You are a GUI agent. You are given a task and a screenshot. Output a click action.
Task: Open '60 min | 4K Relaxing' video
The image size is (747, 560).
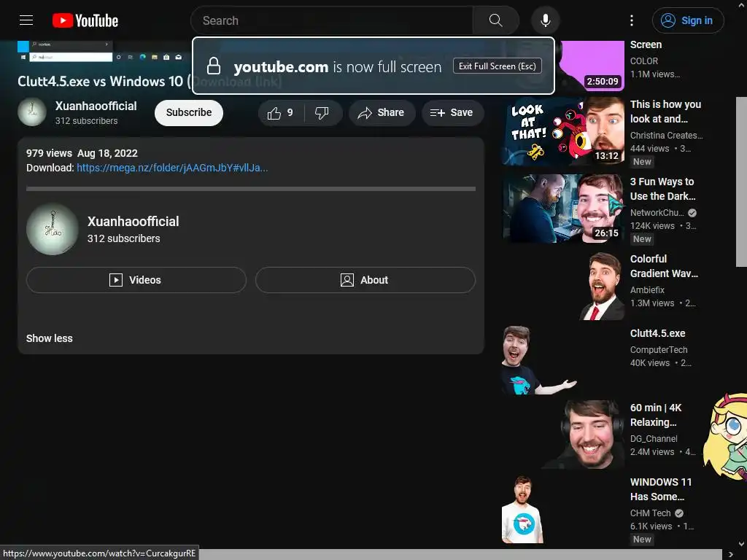click(x=656, y=415)
